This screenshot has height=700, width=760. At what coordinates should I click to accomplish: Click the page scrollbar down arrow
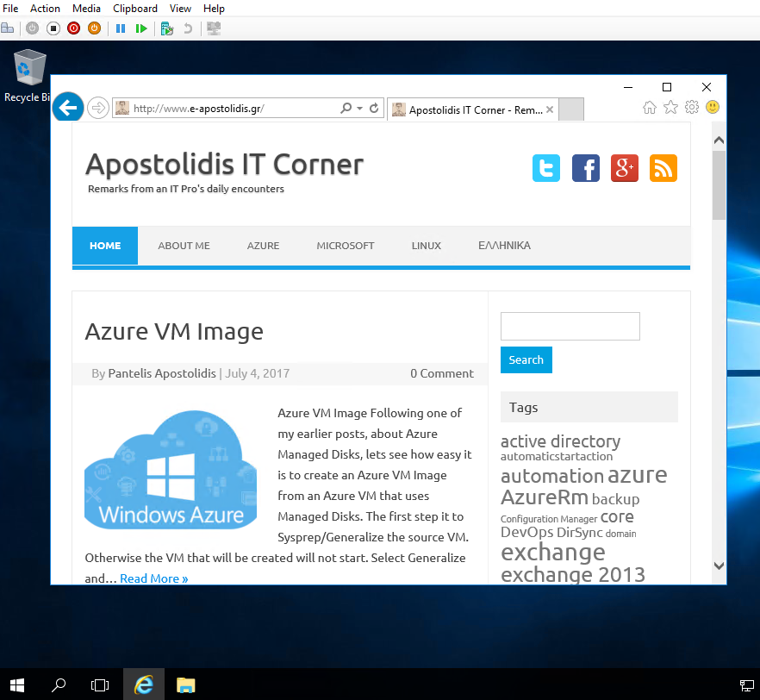[x=719, y=566]
